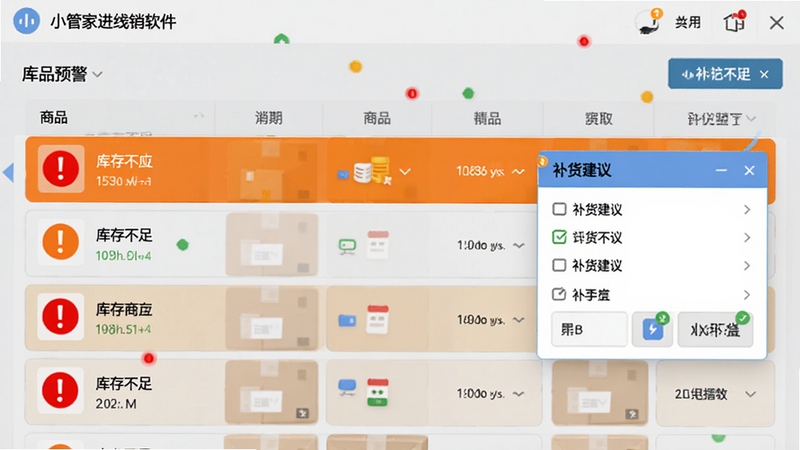The image size is (800, 450).
Task: Select the 消期 column header
Action: (x=268, y=118)
